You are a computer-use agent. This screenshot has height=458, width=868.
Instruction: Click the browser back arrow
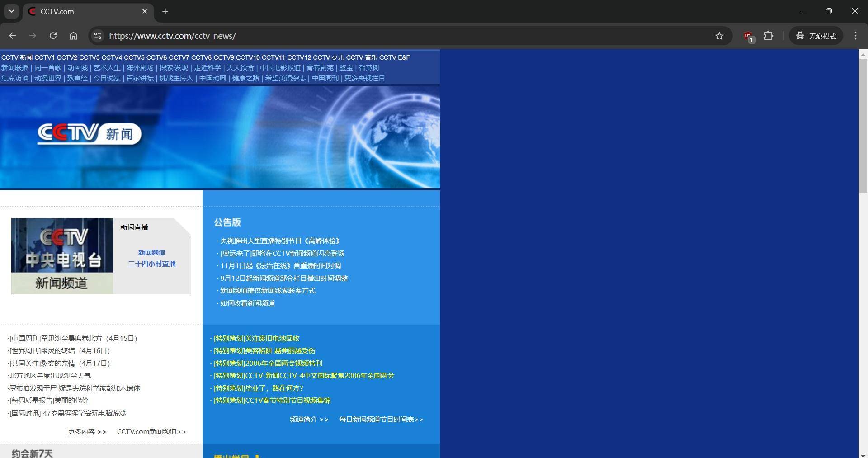click(x=13, y=36)
